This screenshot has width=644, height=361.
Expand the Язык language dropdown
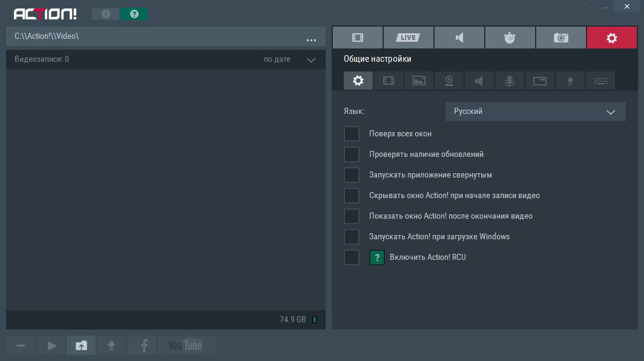[x=535, y=111]
